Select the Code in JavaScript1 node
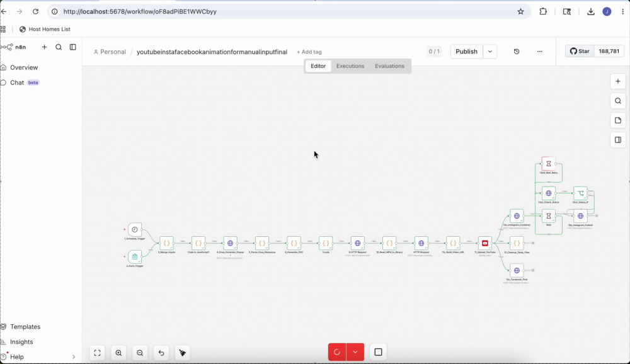The height and width of the screenshot is (364, 630). (198, 243)
